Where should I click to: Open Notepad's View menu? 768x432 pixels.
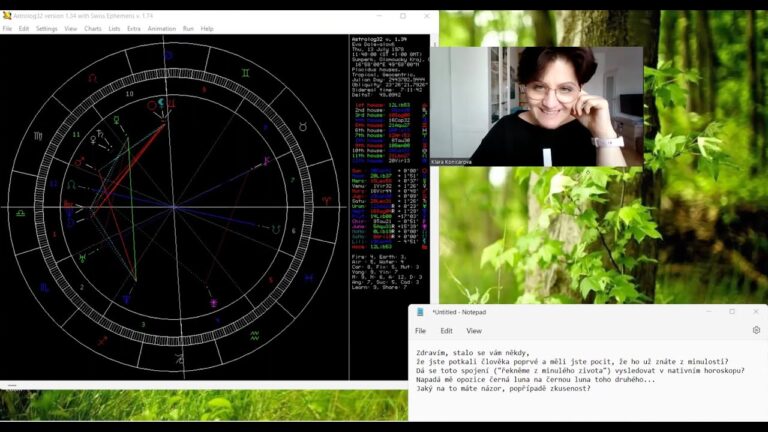[474, 330]
